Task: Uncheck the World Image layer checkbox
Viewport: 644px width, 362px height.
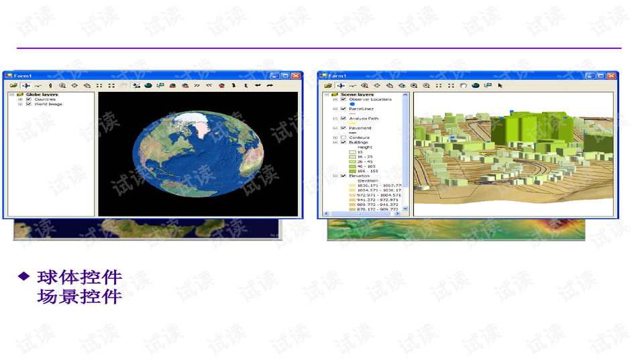Action: pos(29,105)
